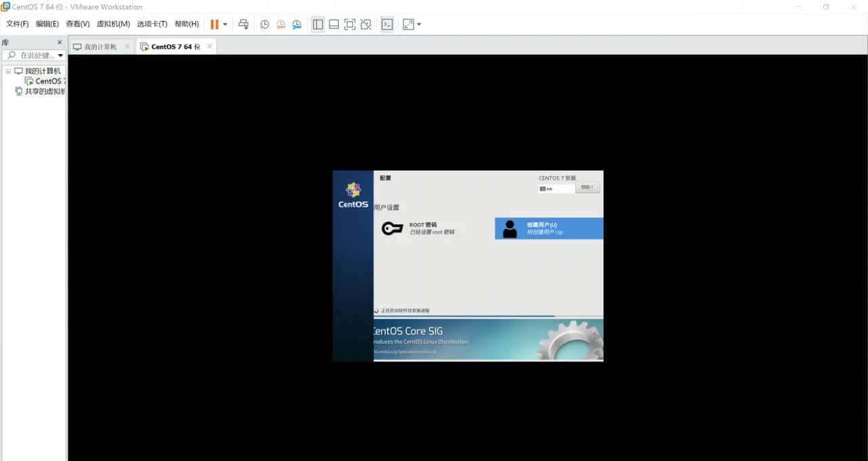The height and width of the screenshot is (461, 868).
Task: Open the 虚拟机(M) menu
Action: (113, 24)
